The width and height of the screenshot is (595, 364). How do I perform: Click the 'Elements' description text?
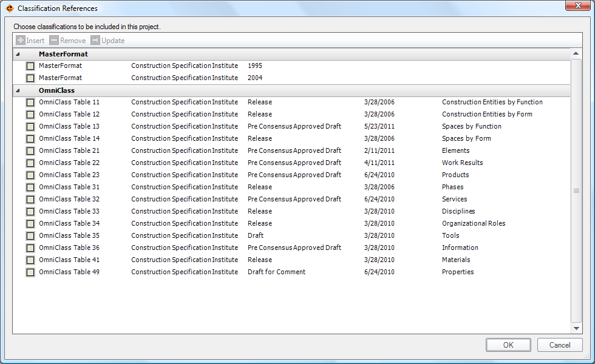[x=455, y=151]
